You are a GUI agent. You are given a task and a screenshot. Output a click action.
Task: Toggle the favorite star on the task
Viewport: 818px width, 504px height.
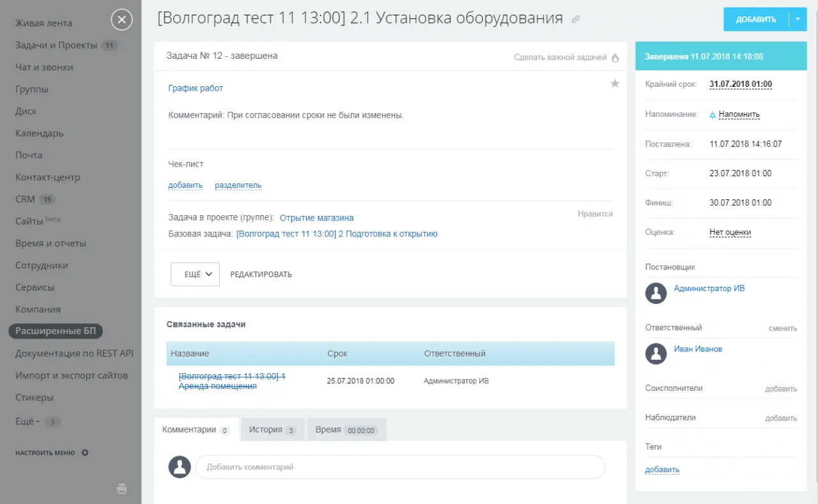click(615, 83)
